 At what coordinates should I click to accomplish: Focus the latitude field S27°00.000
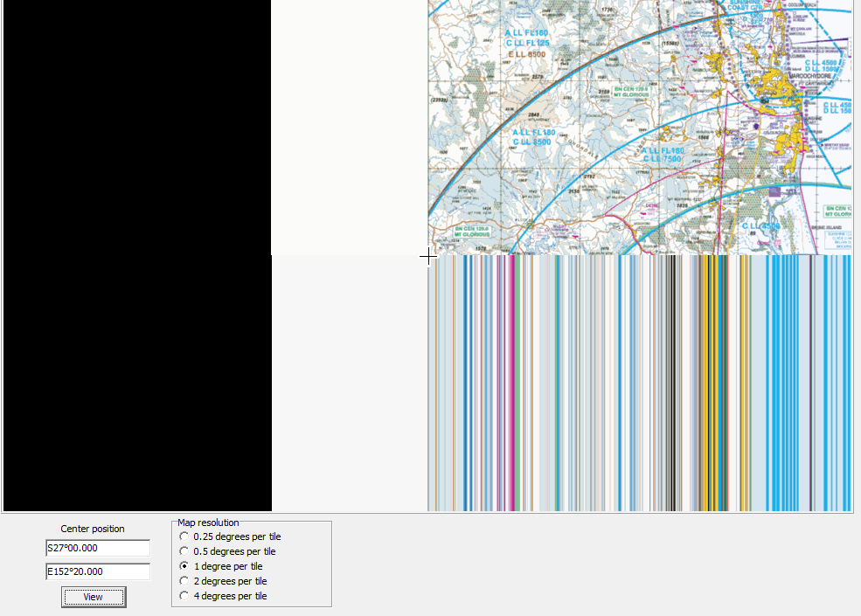(98, 548)
